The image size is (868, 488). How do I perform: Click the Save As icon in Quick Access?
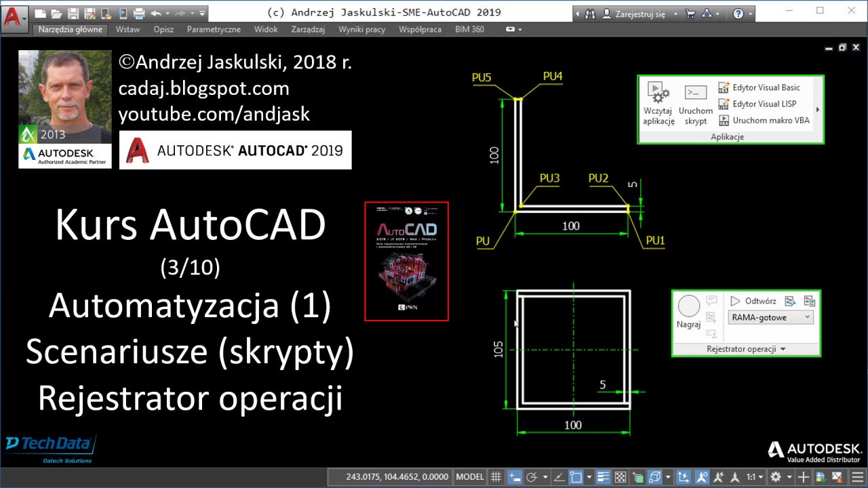[90, 14]
